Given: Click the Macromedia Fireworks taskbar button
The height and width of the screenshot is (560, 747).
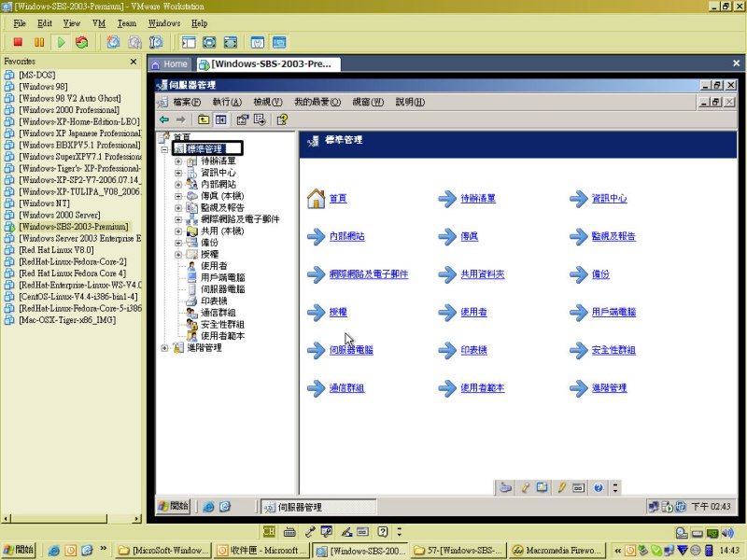Looking at the screenshot, I should point(557,551).
